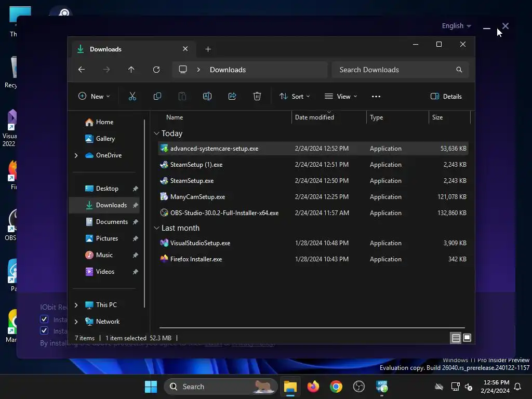Select OBS-Studio-30.0.2-Full-Installer-x64.exe file

(313, 212)
